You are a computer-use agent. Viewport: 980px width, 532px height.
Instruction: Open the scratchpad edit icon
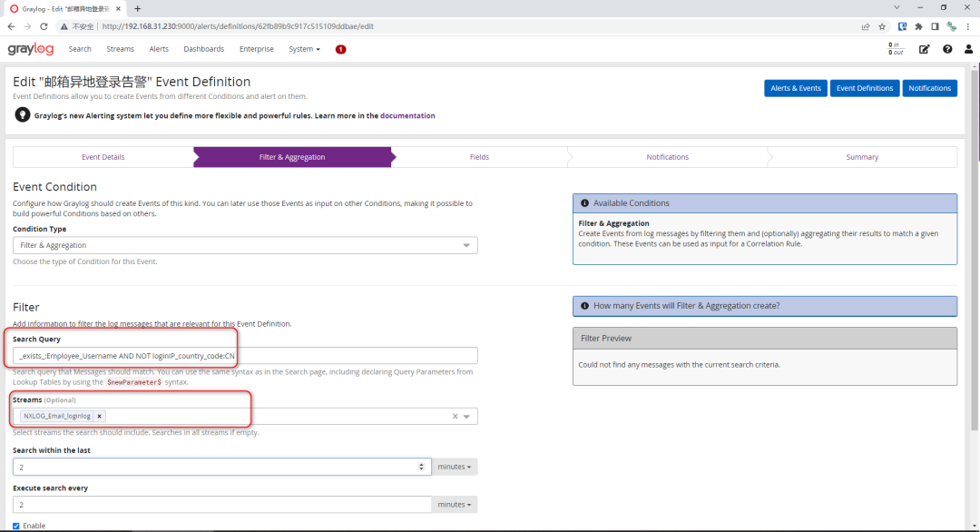(x=924, y=49)
